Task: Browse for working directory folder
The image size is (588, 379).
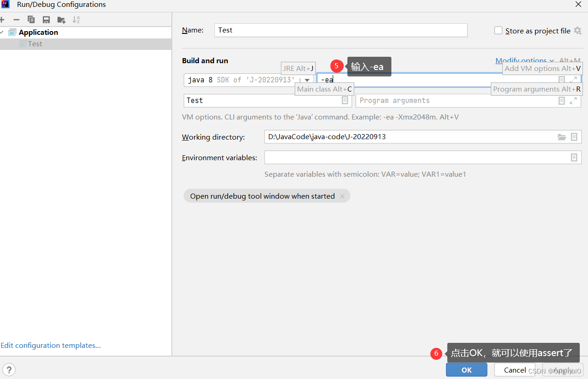Action: [x=562, y=137]
